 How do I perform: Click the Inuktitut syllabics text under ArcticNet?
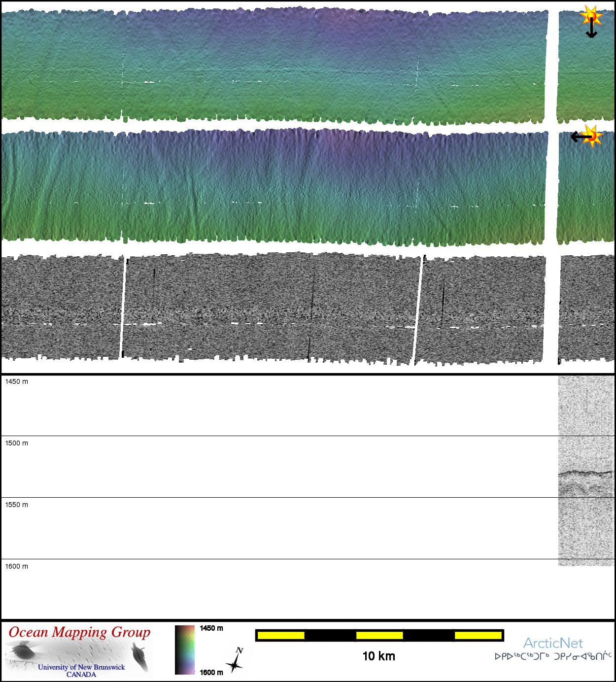(x=553, y=656)
